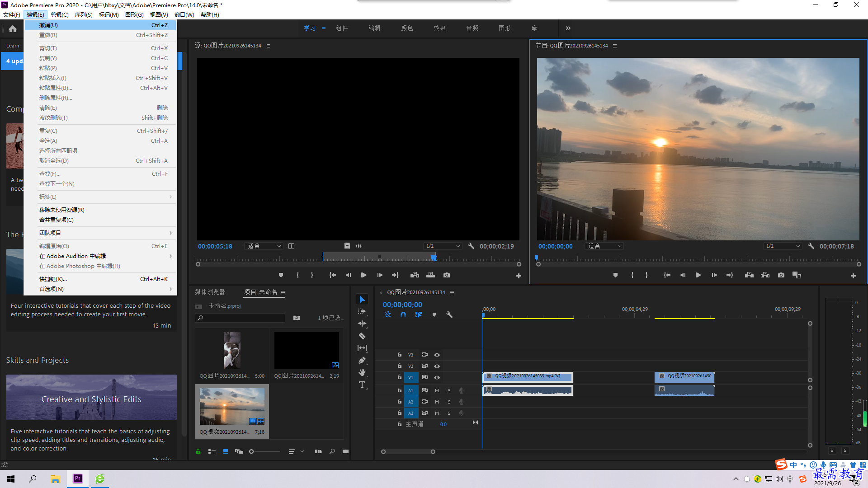Solo audio track A2
The height and width of the screenshot is (488, 868).
tap(449, 402)
